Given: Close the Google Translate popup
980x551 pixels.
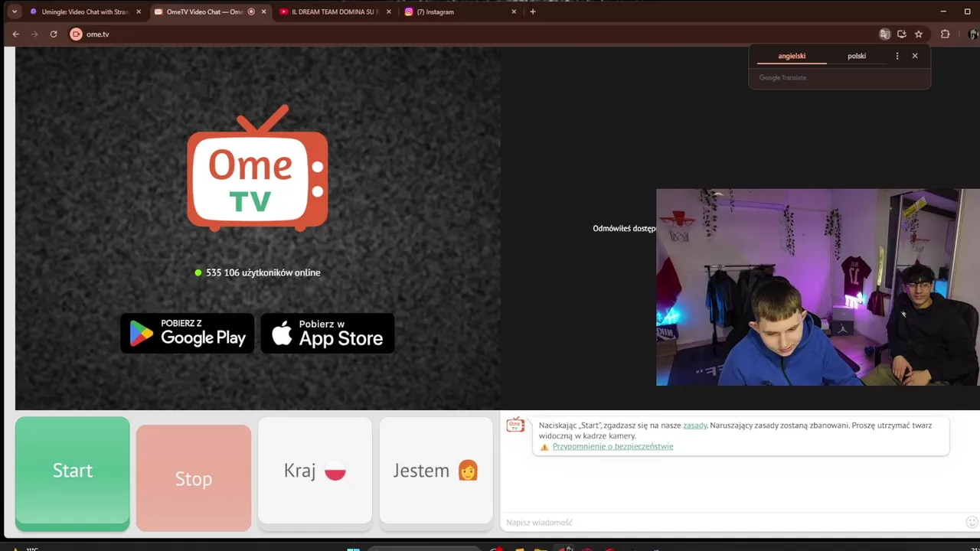Looking at the screenshot, I should [915, 56].
